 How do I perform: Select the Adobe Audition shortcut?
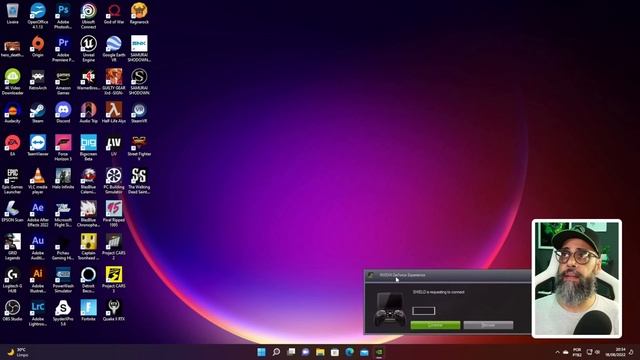[x=38, y=247]
